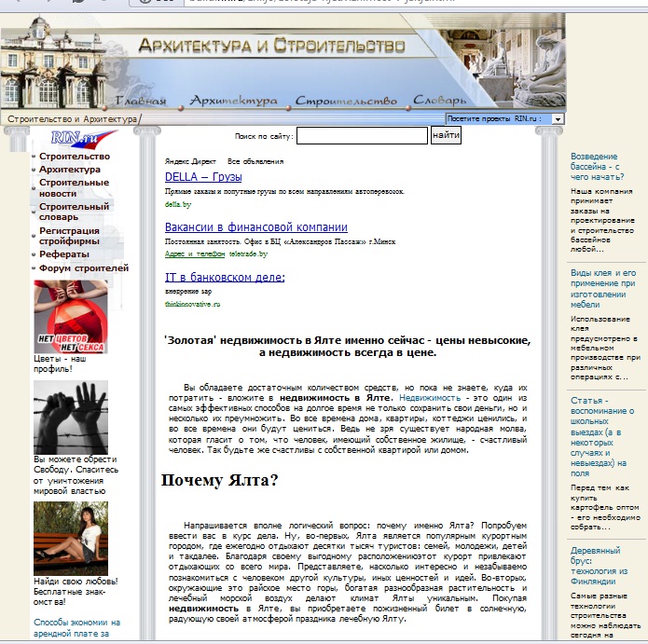Click the 'найти' search button
Screen dimensions: 648x644
click(x=446, y=135)
